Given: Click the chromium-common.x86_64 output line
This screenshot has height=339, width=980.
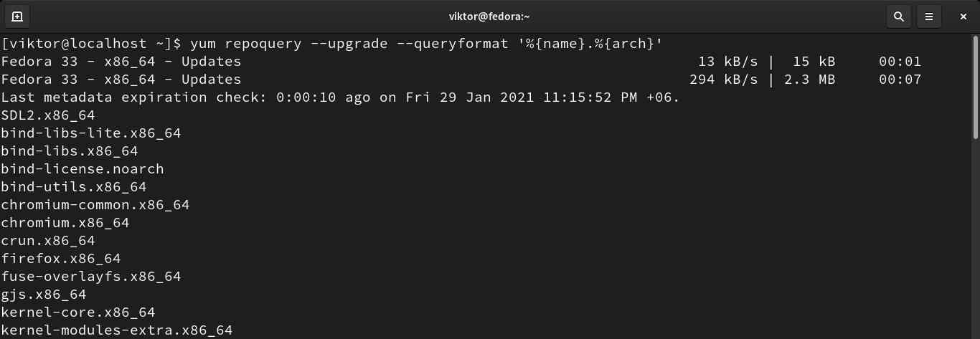Looking at the screenshot, I should pos(95,205).
